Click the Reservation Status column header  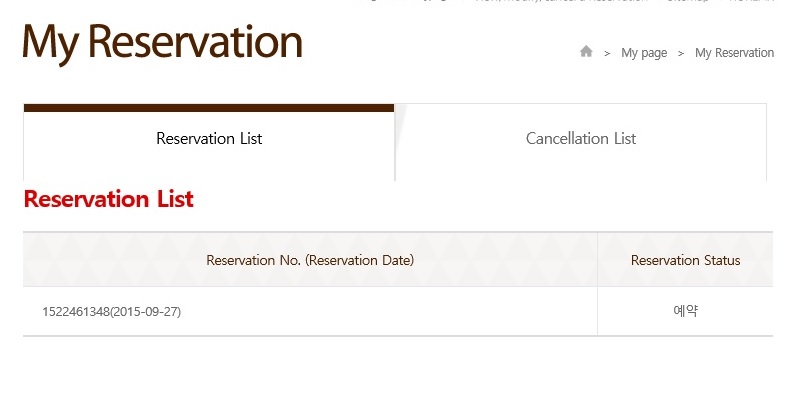tap(685, 261)
